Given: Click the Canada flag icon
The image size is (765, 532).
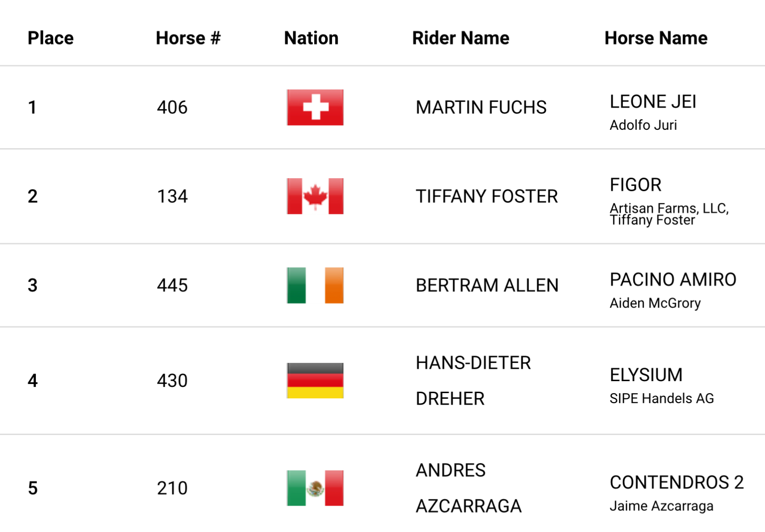Looking at the screenshot, I should coord(315,196).
